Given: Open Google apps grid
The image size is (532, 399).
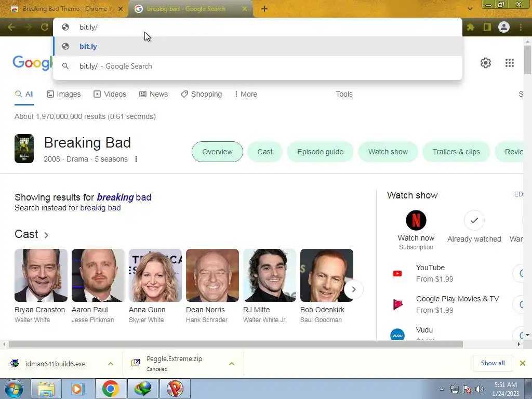Looking at the screenshot, I should (x=509, y=63).
